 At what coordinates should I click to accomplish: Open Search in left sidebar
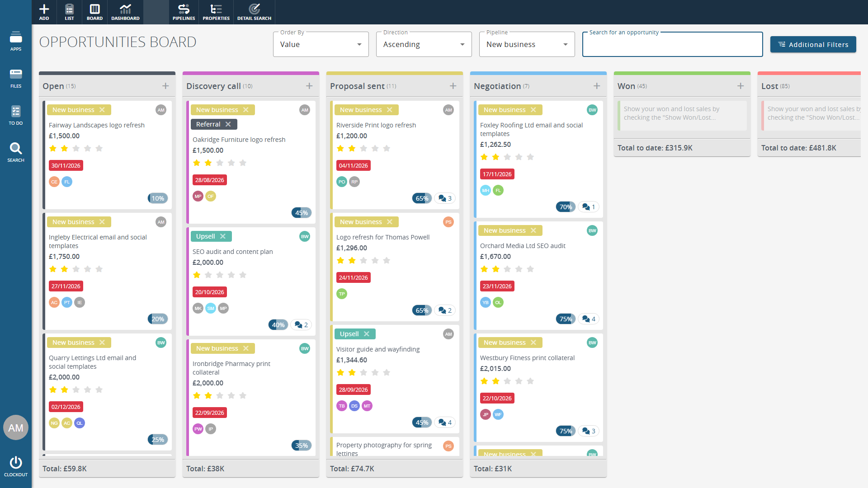[x=16, y=152]
